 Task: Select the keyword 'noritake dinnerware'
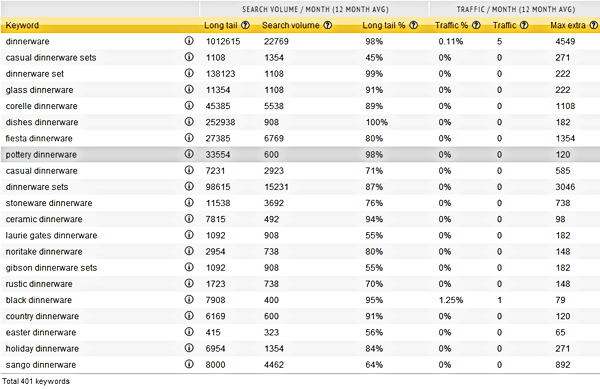pos(44,252)
